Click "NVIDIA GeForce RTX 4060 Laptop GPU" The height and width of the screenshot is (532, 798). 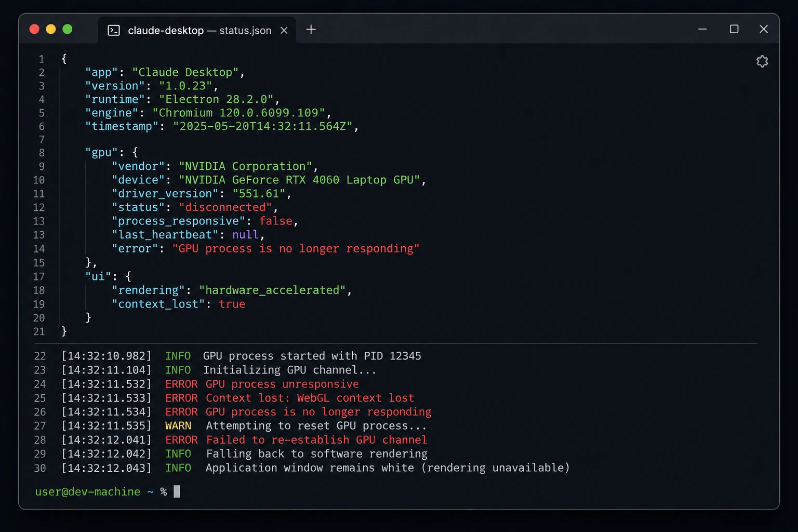tap(299, 180)
